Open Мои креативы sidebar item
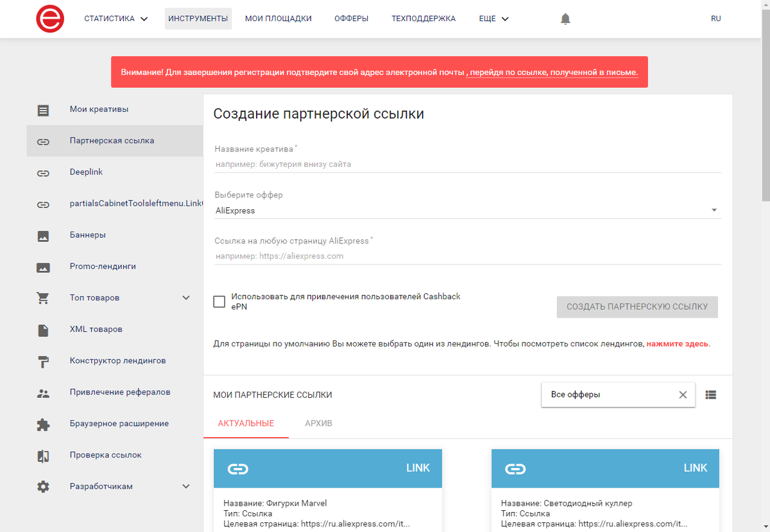This screenshot has width=770, height=532. [x=114, y=110]
